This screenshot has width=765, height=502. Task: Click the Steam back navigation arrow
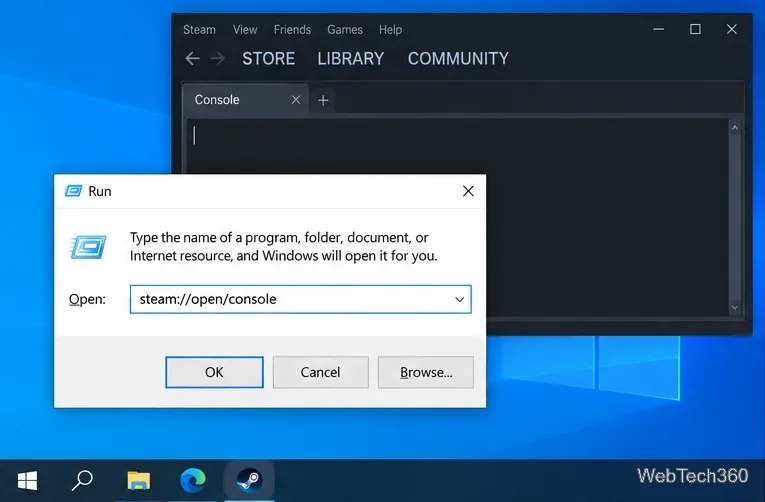pos(192,59)
